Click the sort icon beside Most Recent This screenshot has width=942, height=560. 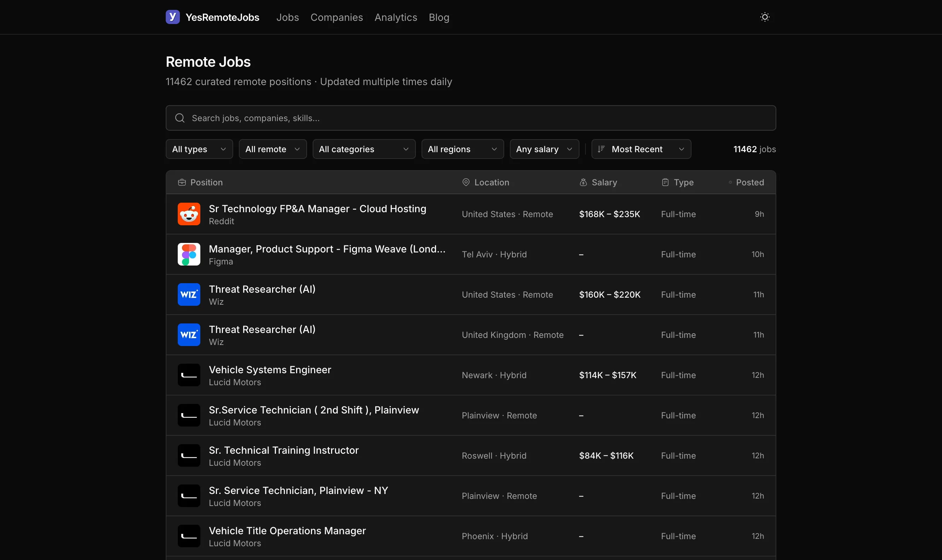click(601, 149)
